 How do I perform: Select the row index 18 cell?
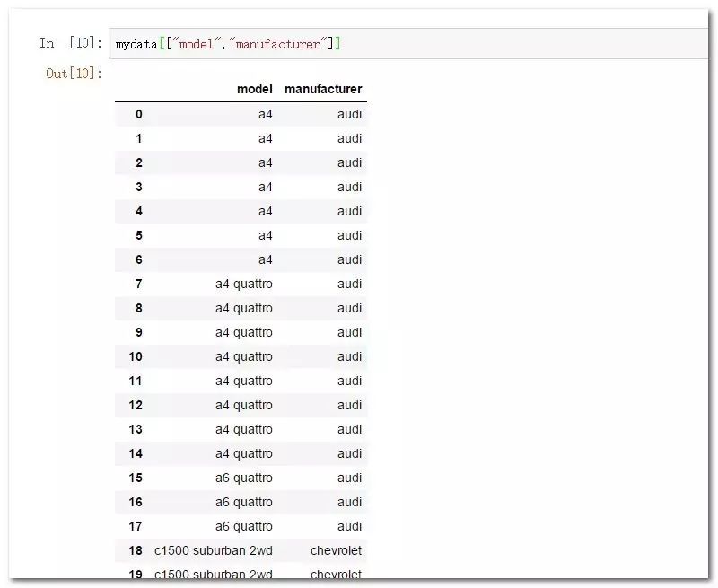click(x=136, y=550)
